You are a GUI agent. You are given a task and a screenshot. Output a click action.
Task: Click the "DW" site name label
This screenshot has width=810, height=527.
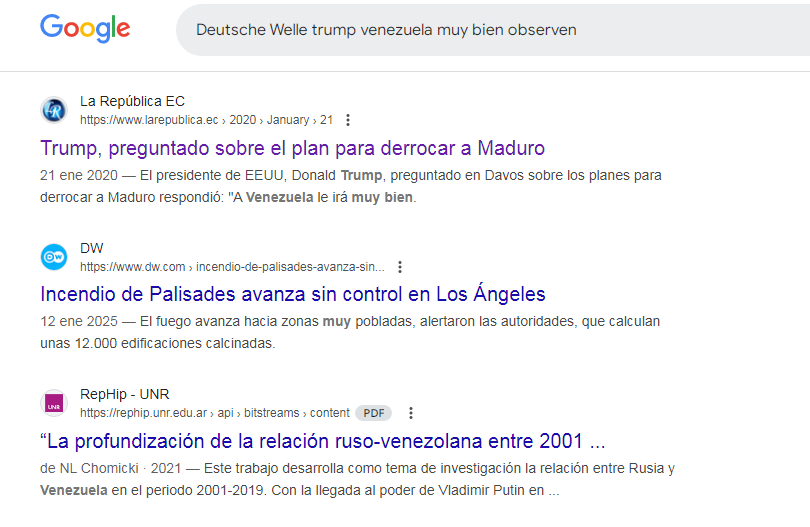click(91, 248)
